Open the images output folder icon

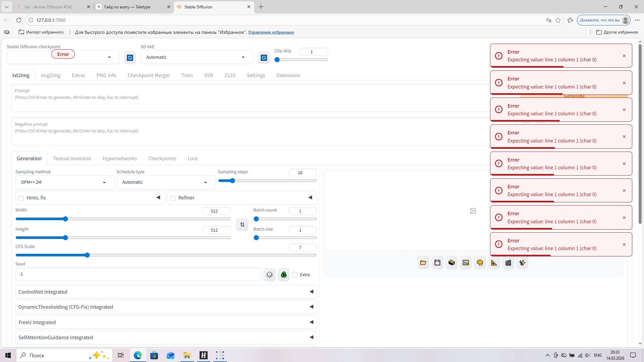point(423,263)
